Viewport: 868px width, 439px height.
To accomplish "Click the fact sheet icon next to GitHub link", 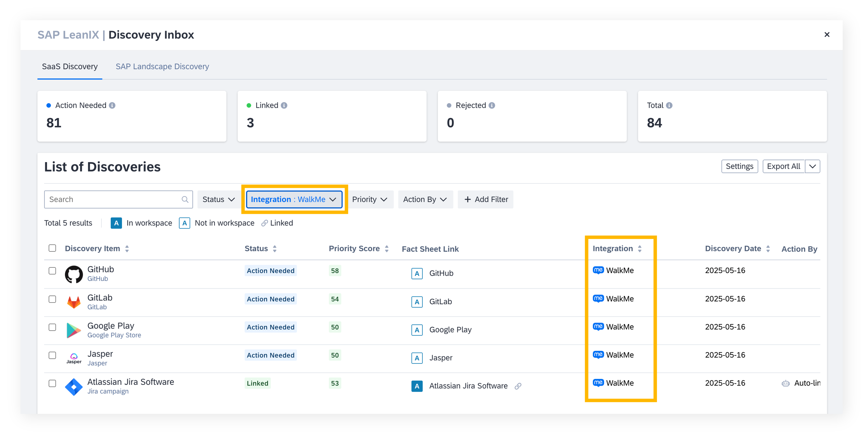I will (417, 274).
